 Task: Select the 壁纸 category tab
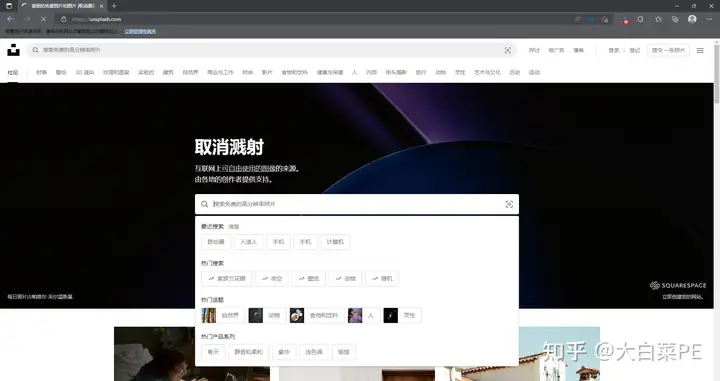click(61, 73)
